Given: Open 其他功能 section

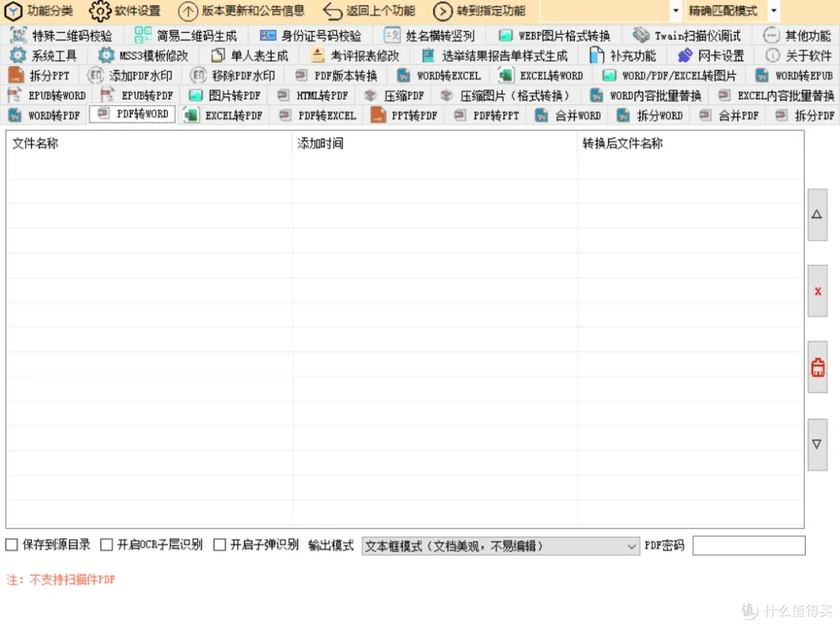Looking at the screenshot, I should tap(797, 36).
